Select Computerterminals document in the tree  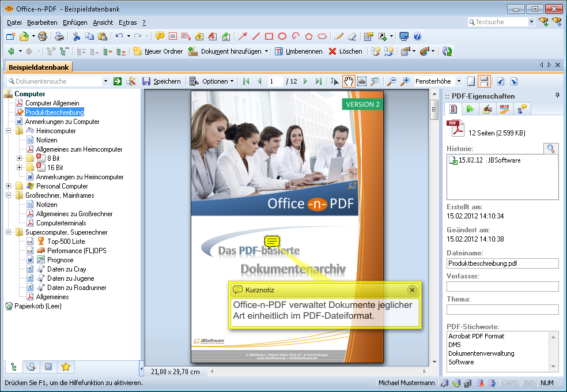click(61, 223)
